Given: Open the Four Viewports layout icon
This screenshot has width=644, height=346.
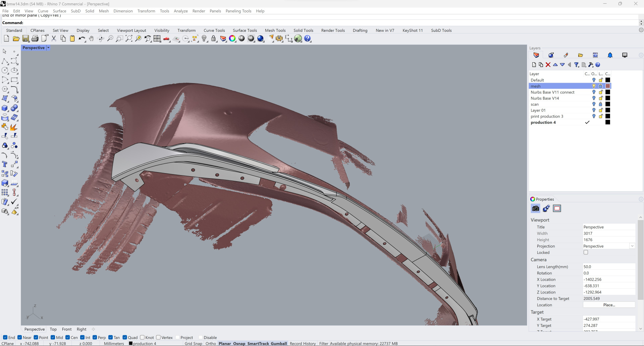Looking at the screenshot, I should click(157, 39).
